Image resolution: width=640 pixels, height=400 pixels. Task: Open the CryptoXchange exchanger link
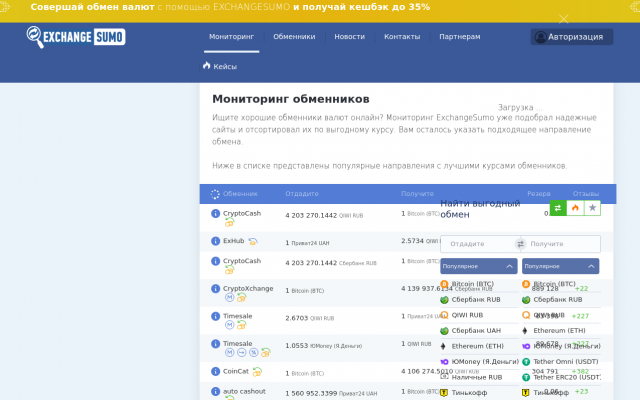(248, 289)
